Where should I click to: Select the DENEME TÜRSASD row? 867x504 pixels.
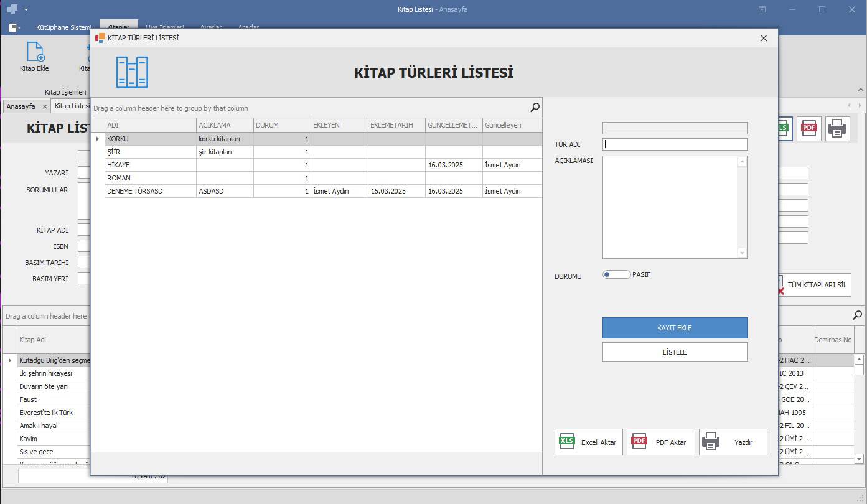(x=151, y=191)
